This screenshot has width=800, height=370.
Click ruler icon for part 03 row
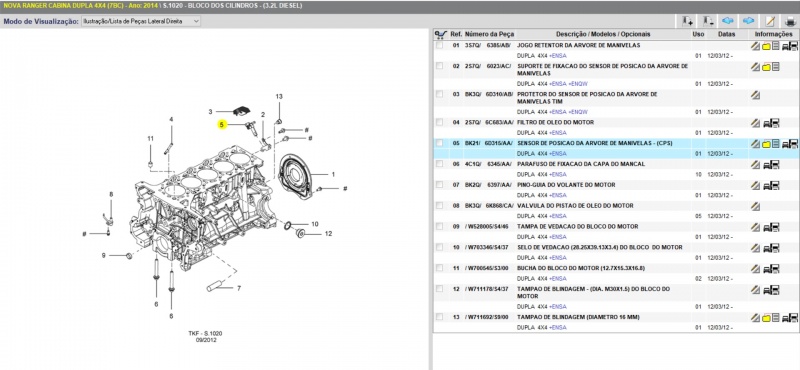tap(756, 95)
